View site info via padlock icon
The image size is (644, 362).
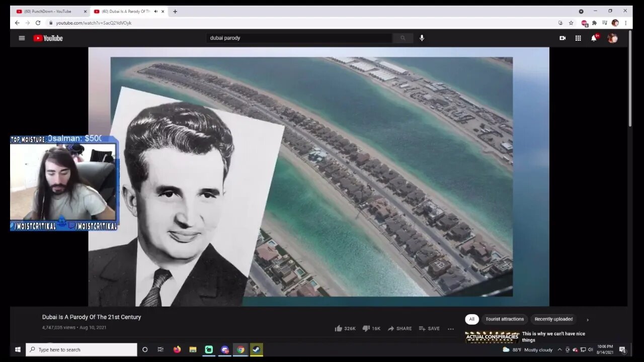coord(50,23)
